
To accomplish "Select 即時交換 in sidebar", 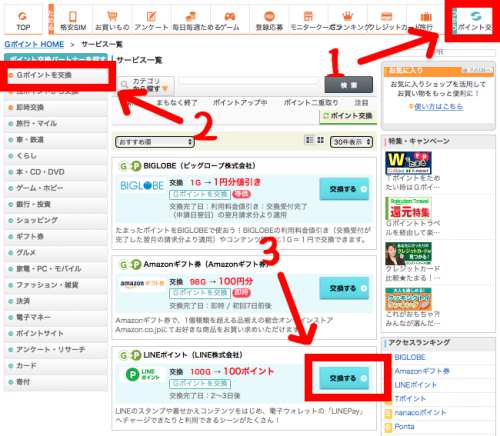I will [x=56, y=107].
